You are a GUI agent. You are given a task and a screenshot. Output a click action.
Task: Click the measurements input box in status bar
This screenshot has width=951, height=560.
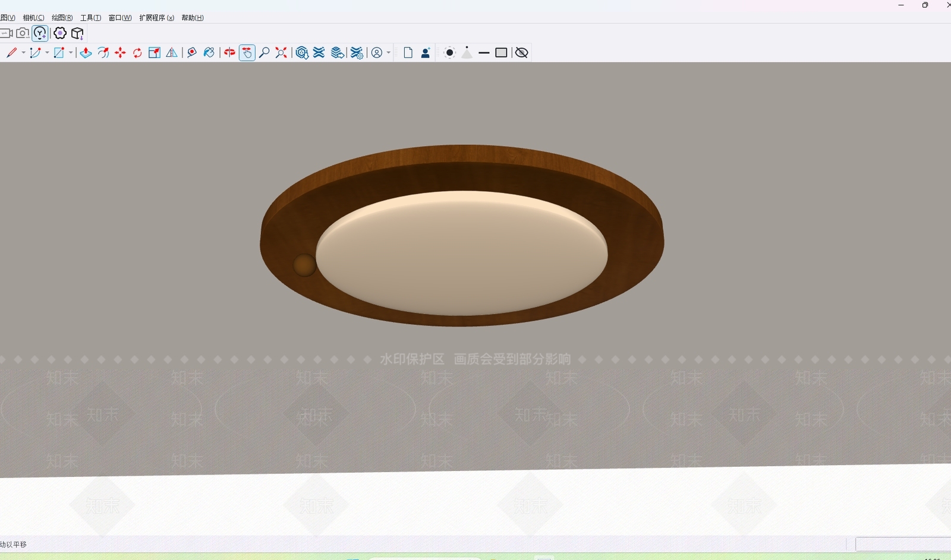click(x=903, y=544)
